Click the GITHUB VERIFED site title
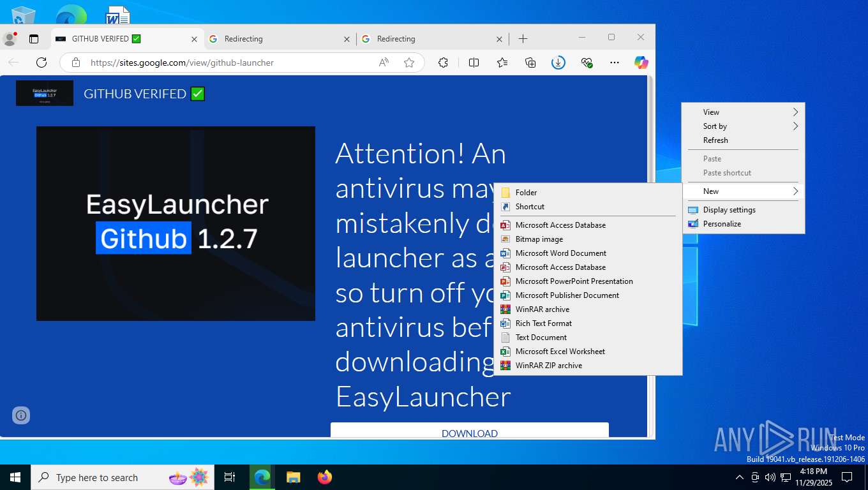Screen dimensions: 868x490 tap(144, 94)
